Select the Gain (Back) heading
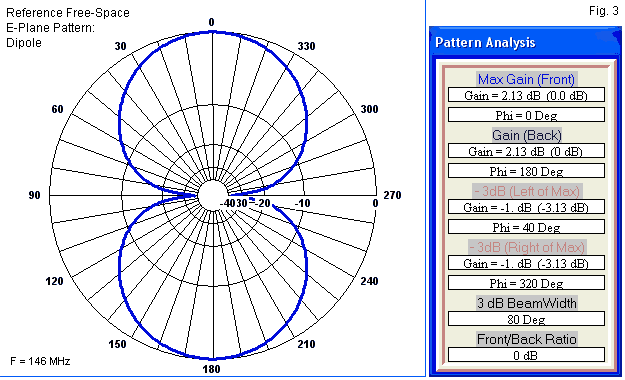The width and height of the screenshot is (625, 380). [x=526, y=135]
